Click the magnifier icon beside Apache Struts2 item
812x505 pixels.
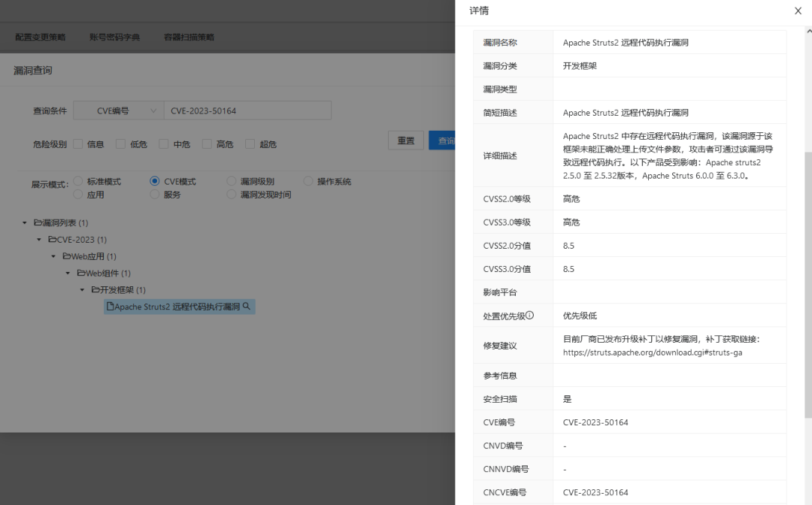point(247,307)
